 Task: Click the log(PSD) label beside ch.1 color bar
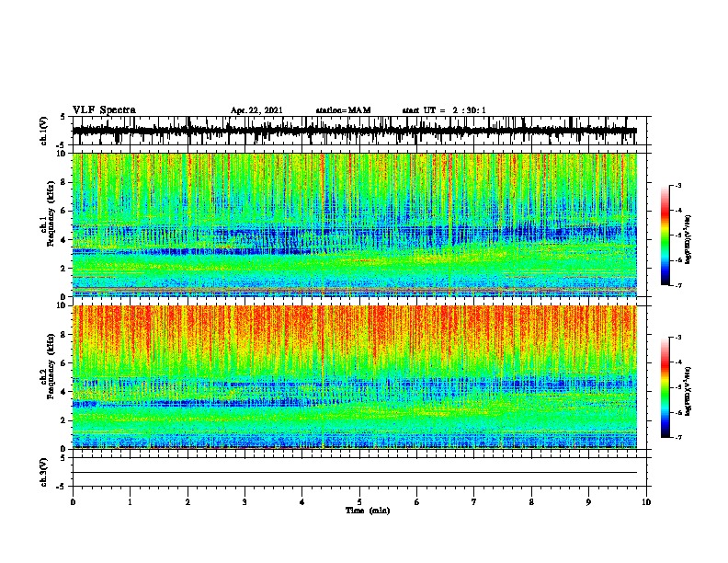[x=688, y=239]
